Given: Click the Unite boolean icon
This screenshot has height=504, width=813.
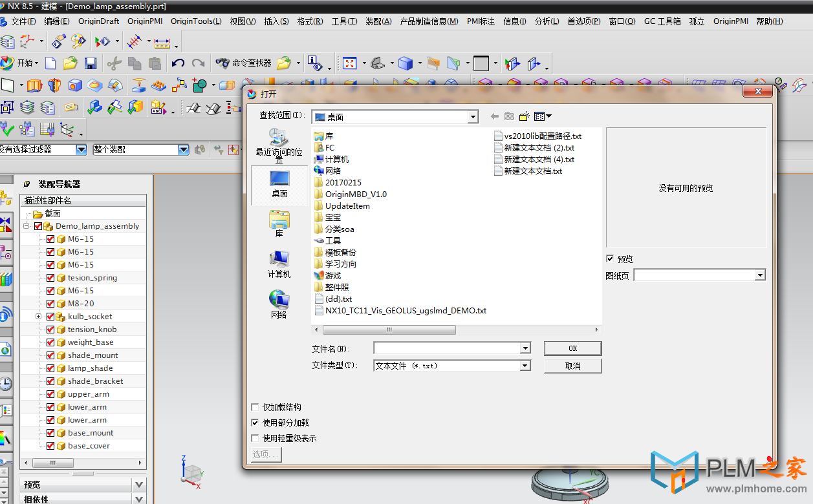Looking at the screenshot, I should [x=199, y=85].
